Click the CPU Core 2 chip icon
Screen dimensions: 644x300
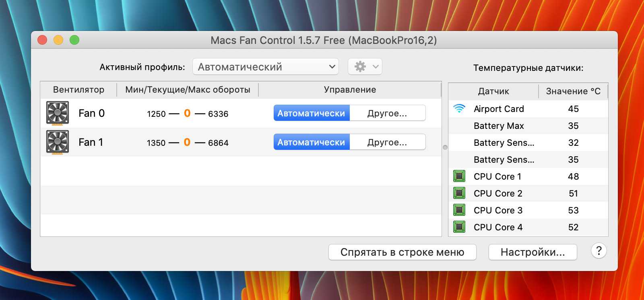(459, 193)
